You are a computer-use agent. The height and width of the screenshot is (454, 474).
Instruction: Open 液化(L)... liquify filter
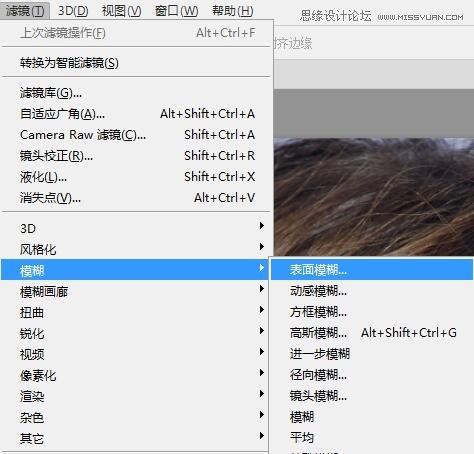coord(136,177)
